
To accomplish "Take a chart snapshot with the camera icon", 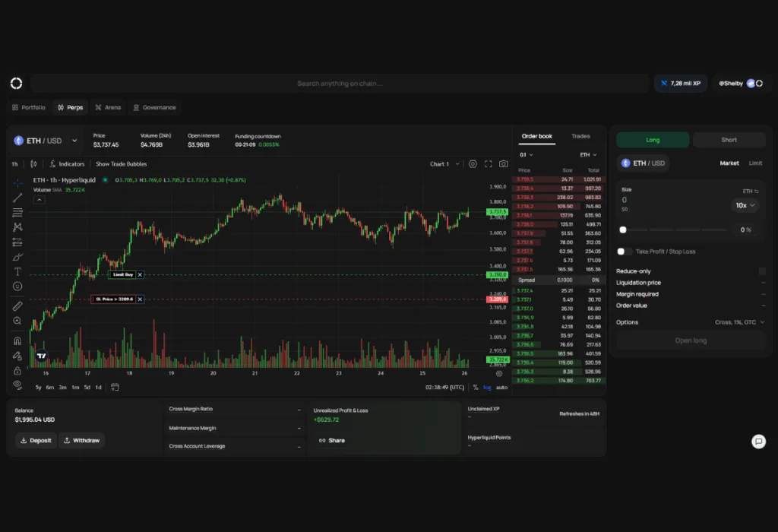I will (x=503, y=163).
